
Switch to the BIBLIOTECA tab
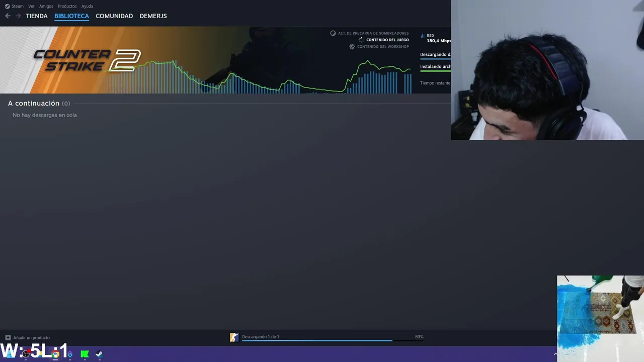71,16
